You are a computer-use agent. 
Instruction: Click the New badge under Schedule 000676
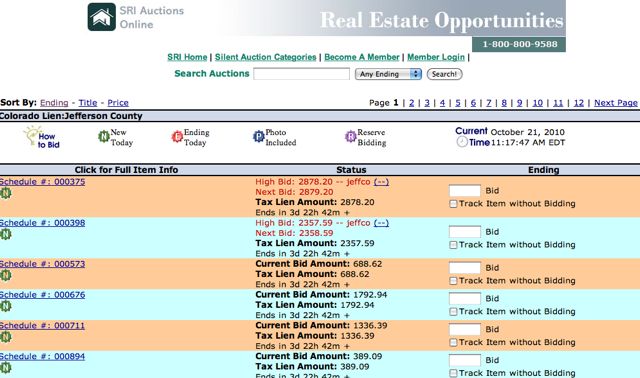tap(5, 306)
